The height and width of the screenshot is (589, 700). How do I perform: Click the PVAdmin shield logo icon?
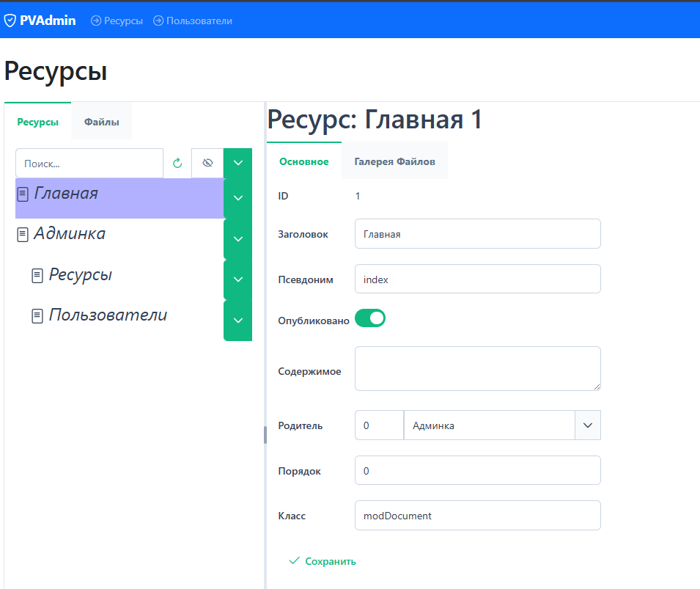pos(10,21)
